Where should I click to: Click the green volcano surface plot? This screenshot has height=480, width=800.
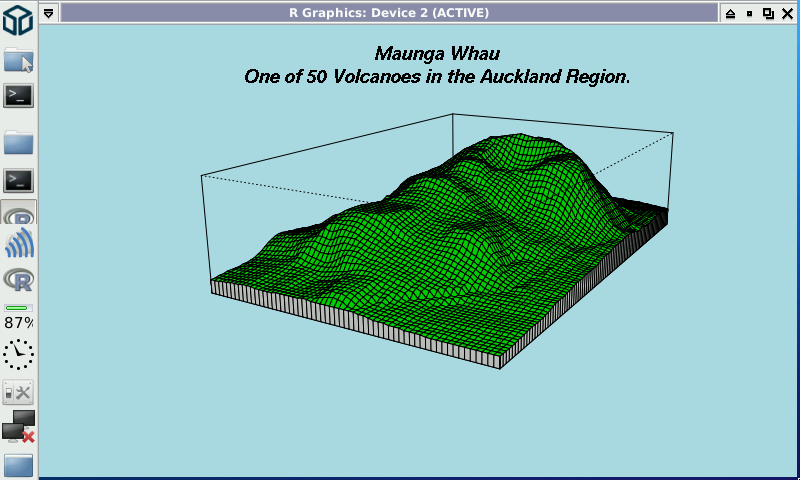[x=439, y=245]
